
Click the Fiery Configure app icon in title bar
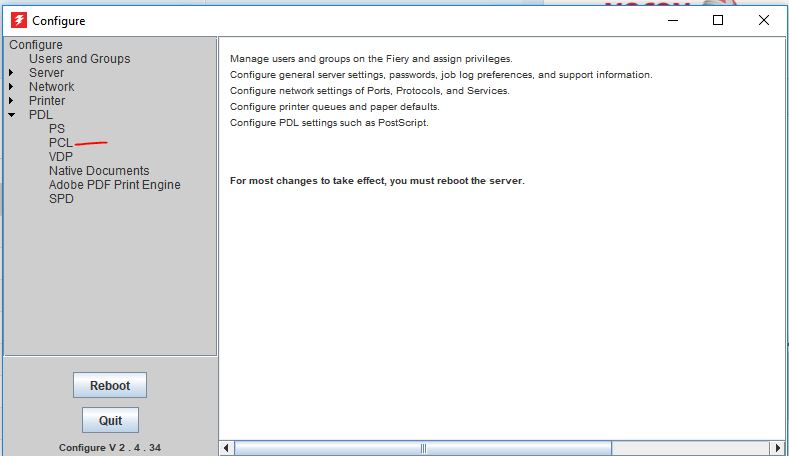[x=17, y=20]
